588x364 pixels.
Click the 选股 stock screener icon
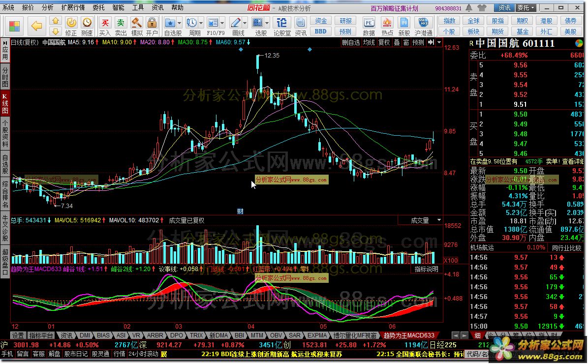coord(258,23)
